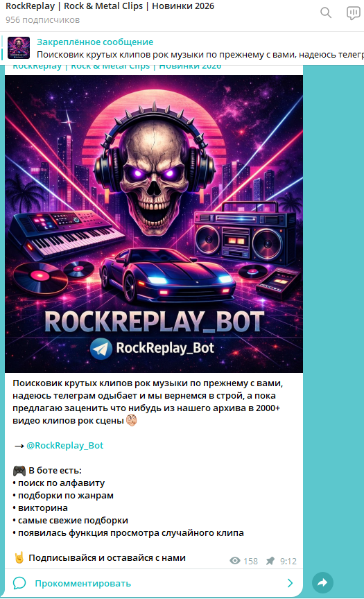364x599 pixels.
Task: Click the comment bubble icon
Action: (x=19, y=583)
